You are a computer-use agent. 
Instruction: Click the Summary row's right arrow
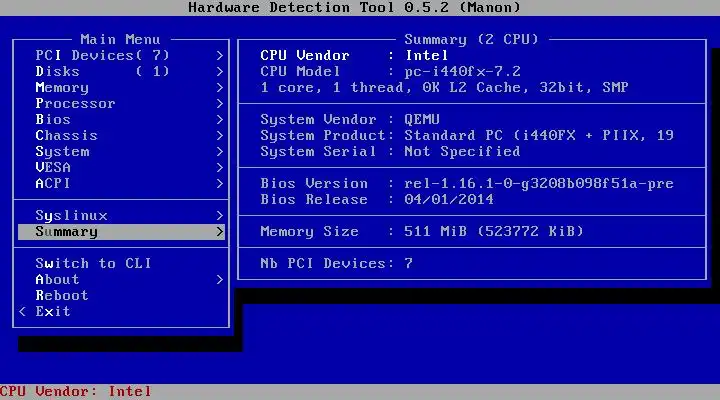[x=219, y=232]
